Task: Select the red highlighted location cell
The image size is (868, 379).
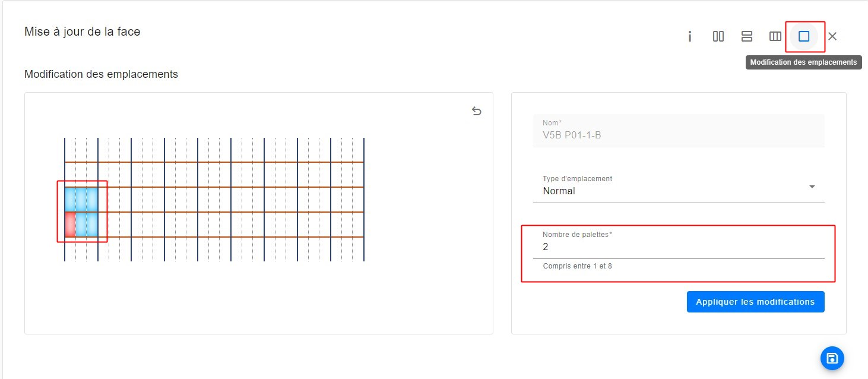Action: click(x=70, y=225)
